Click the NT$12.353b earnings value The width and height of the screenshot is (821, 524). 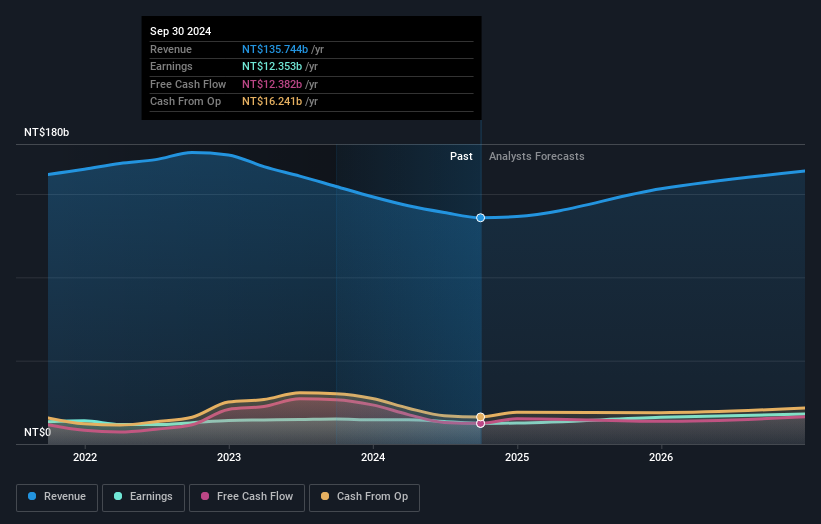(272, 66)
